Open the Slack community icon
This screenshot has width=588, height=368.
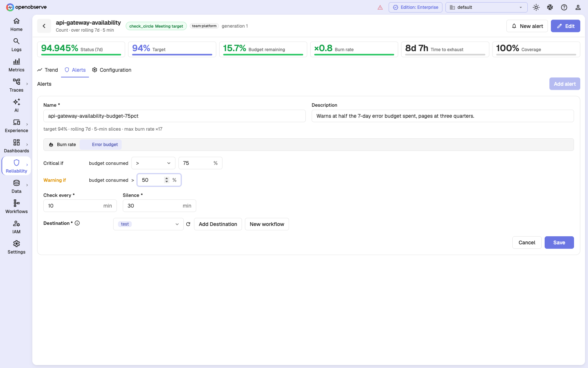(550, 7)
